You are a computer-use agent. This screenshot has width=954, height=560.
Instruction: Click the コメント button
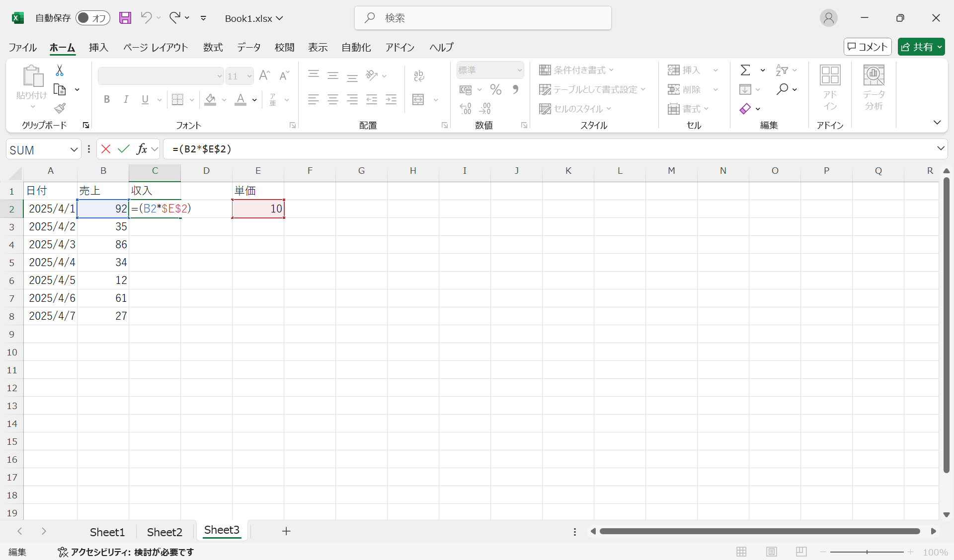tap(868, 47)
